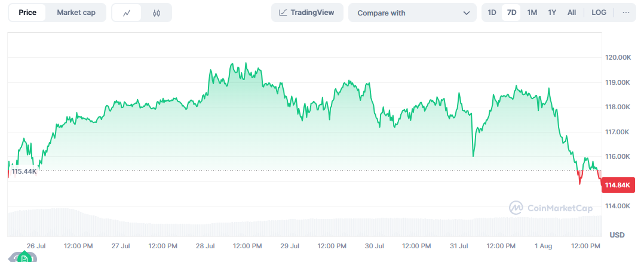Select the Price tab
Screen dimensions: 644x262
tap(27, 13)
